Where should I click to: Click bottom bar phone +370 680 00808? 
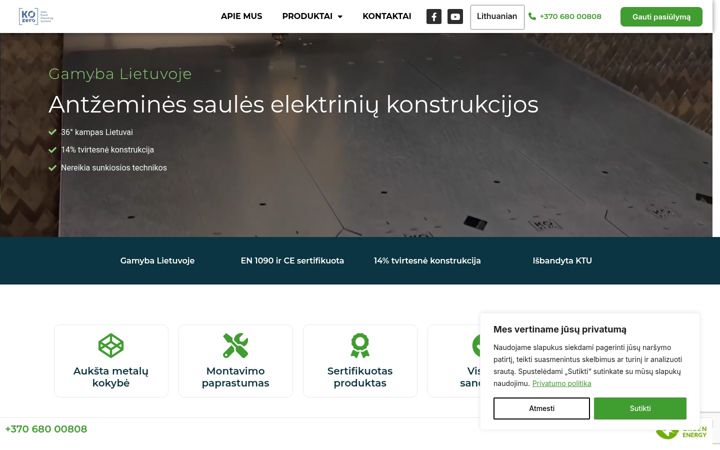click(46, 429)
